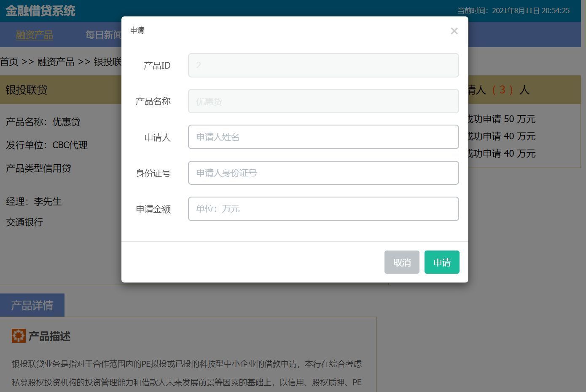Focus the 申请金额 input field

click(323, 209)
